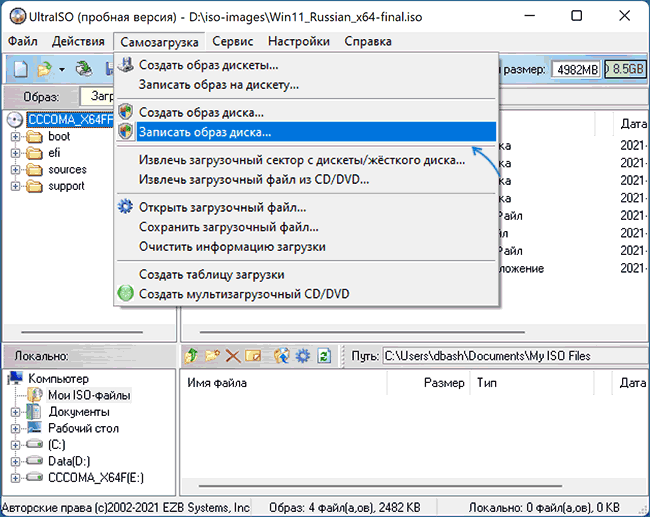Click the green Refresh icon in local toolbar
The width and height of the screenshot is (650, 517).
click(324, 356)
